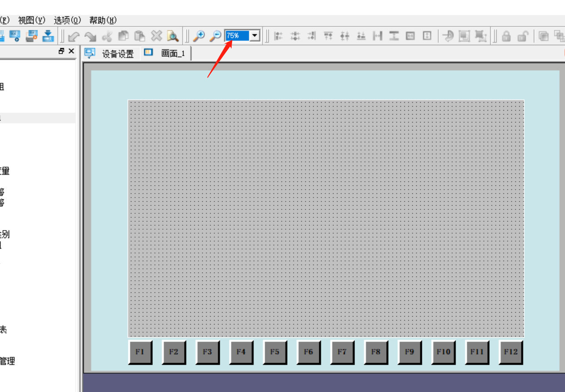Click the Same Width icon
The image size is (565, 392).
pos(410,36)
